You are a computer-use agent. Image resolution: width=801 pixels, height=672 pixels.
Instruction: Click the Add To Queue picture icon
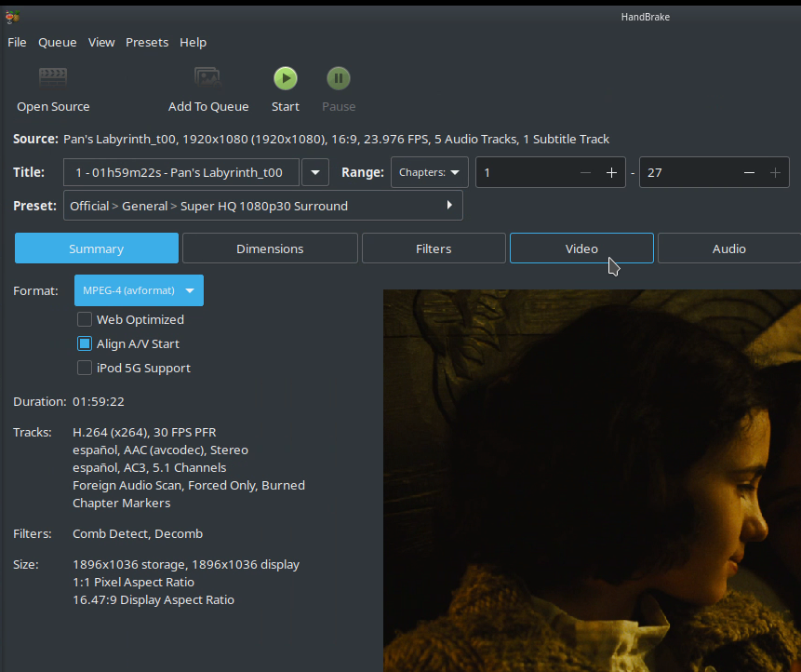point(207,77)
